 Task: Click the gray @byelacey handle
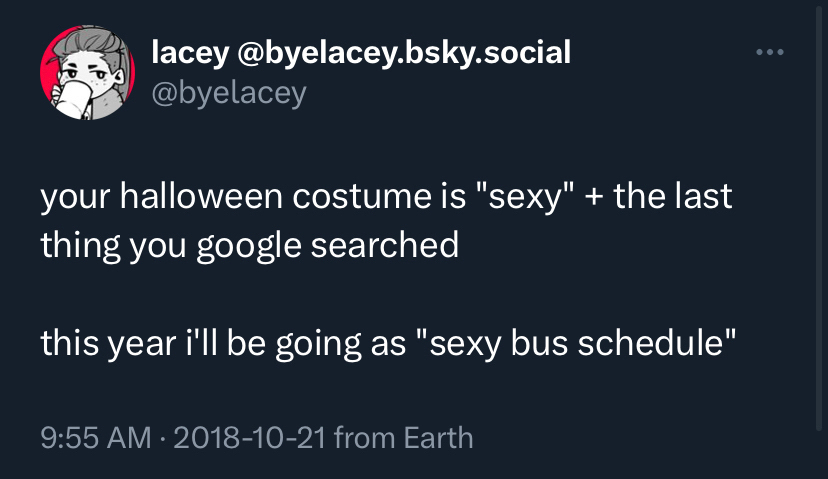pos(228,93)
